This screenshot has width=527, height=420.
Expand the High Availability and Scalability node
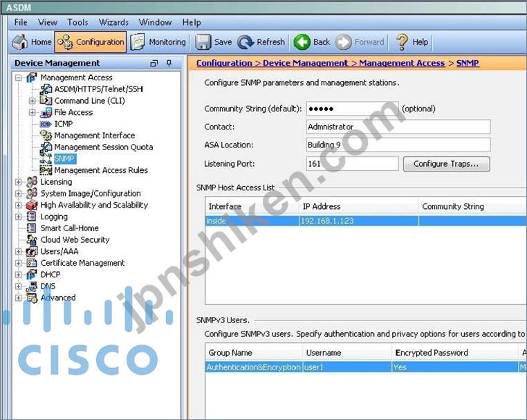(x=18, y=205)
